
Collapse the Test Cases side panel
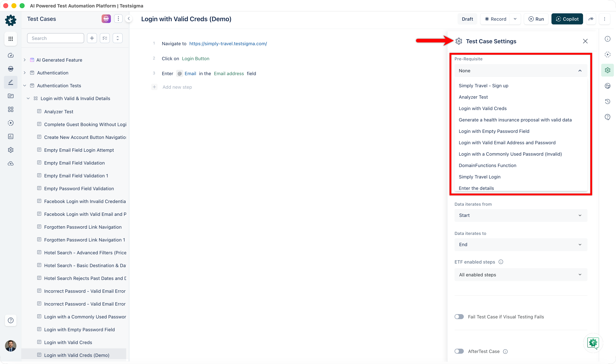pyautogui.click(x=129, y=19)
